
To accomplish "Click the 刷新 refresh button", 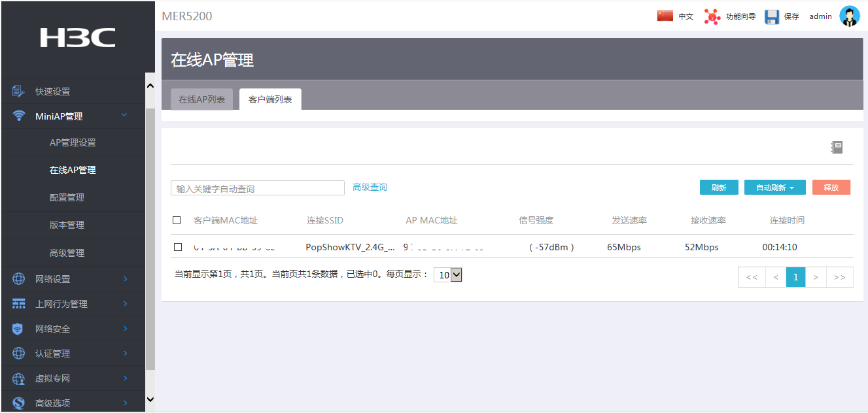I will click(719, 188).
